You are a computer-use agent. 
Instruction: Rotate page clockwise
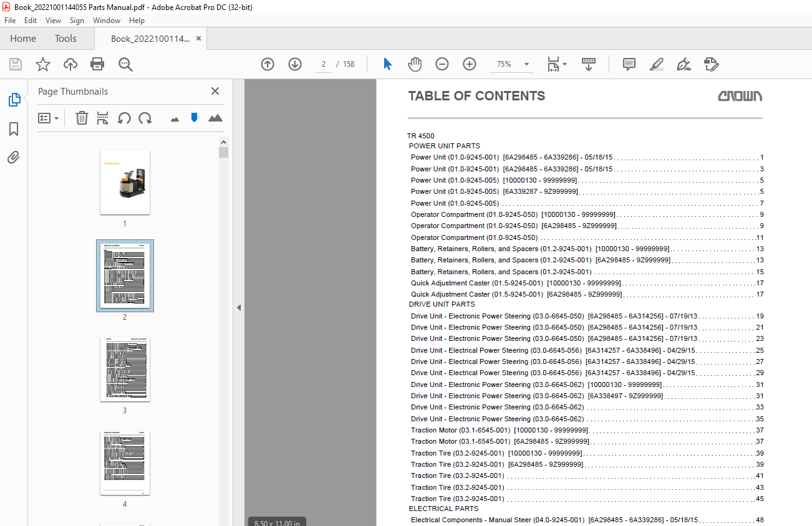(145, 118)
